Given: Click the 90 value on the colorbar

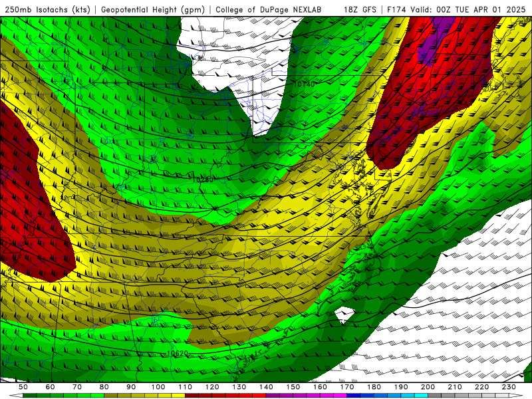Looking at the screenshot, I should pos(131,387).
